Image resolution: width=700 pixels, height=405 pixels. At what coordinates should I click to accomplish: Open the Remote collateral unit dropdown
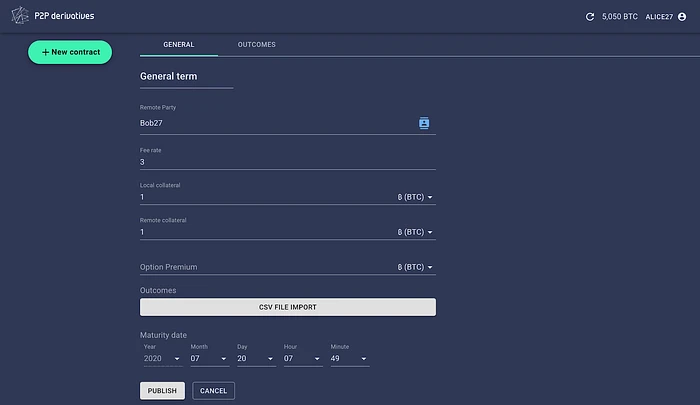tap(415, 232)
